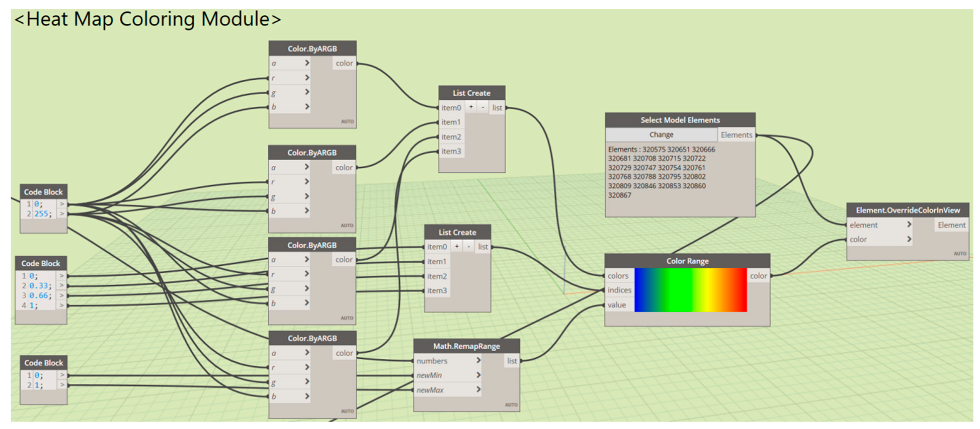
Task: Click output arrow beside 255 in top Code Block
Action: click(62, 214)
